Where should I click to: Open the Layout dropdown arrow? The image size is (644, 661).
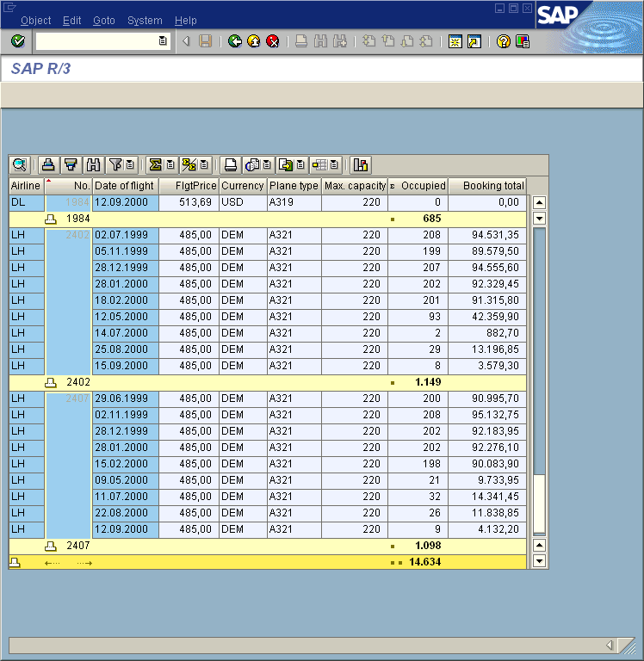coord(334,165)
